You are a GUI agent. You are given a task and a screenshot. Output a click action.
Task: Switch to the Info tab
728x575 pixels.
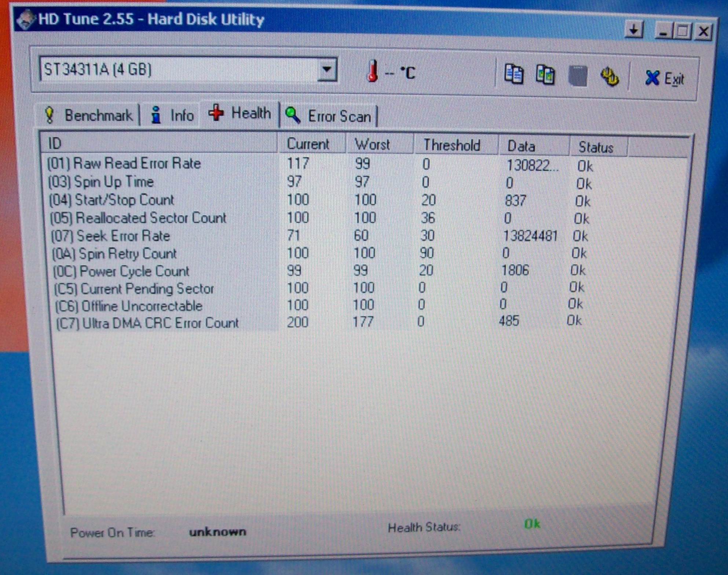172,115
